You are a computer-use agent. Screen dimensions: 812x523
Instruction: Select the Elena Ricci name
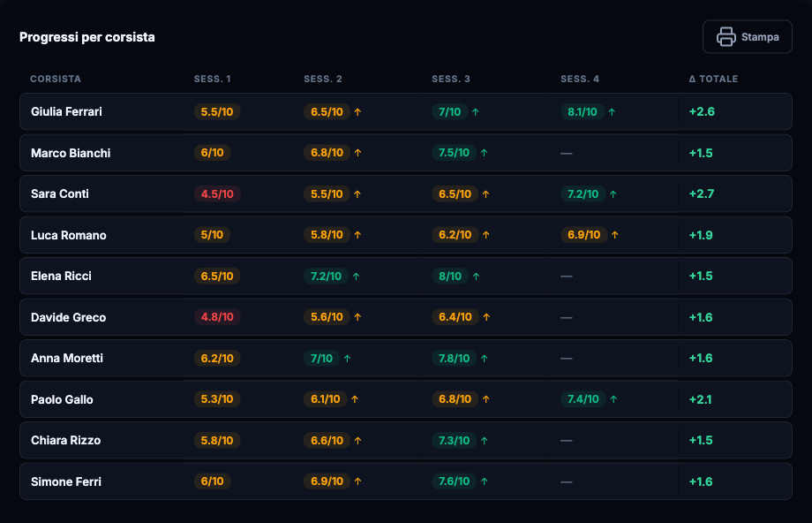[x=61, y=277]
